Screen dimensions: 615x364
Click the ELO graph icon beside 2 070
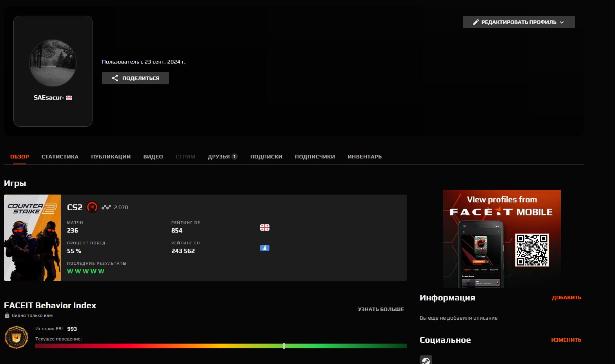point(106,207)
